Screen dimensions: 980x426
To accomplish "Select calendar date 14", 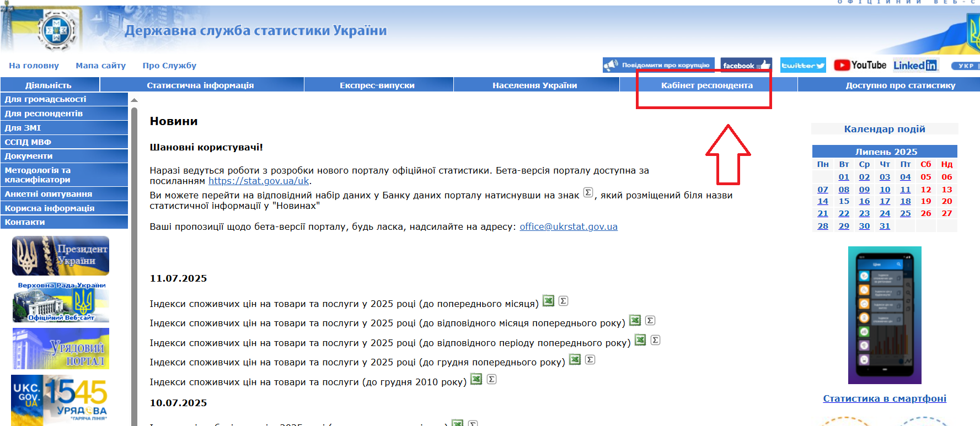I will coord(823,201).
